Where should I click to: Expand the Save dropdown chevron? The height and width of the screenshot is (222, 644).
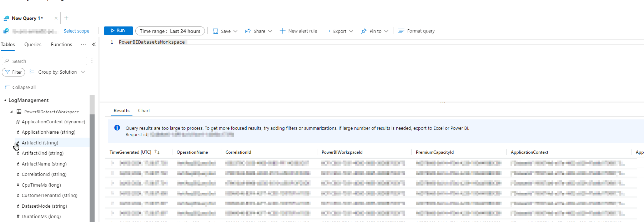click(235, 31)
